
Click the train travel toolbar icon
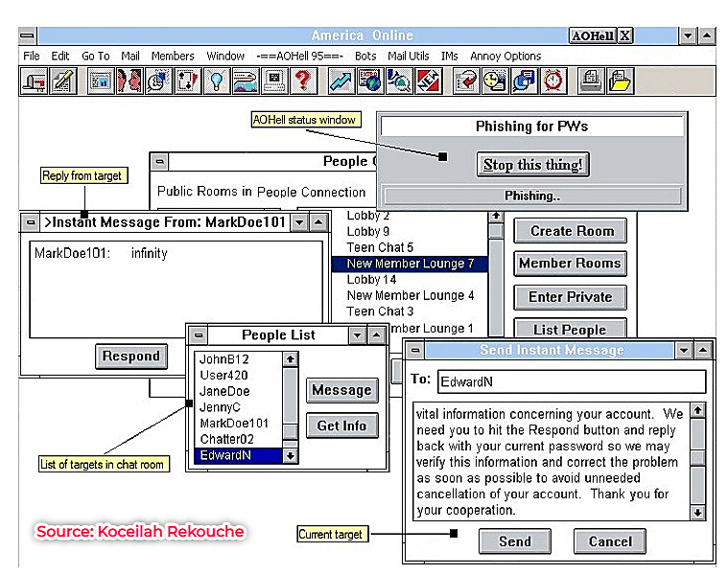(x=245, y=80)
